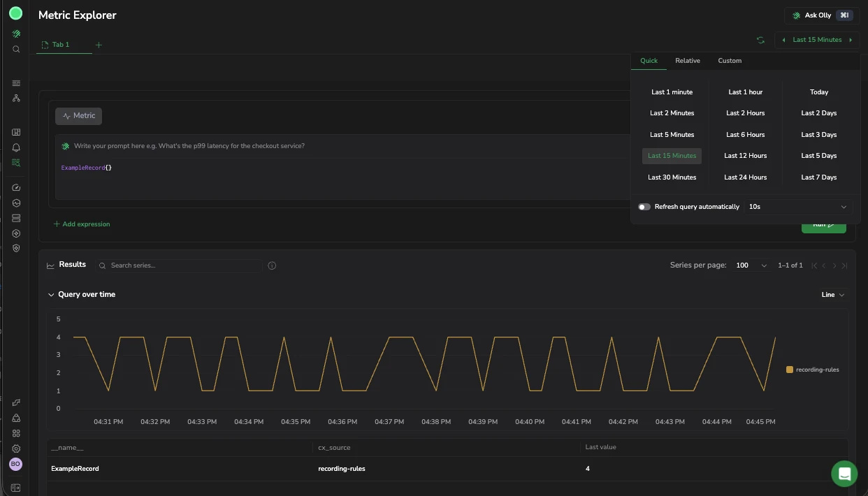Select the green explore query icon in sidebar
The height and width of the screenshot is (496, 868).
click(16, 163)
